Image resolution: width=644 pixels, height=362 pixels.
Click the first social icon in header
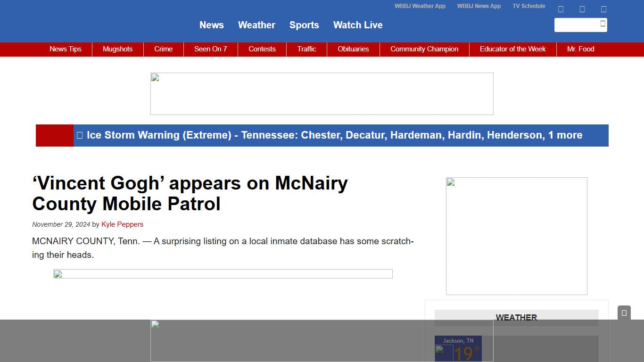click(561, 9)
